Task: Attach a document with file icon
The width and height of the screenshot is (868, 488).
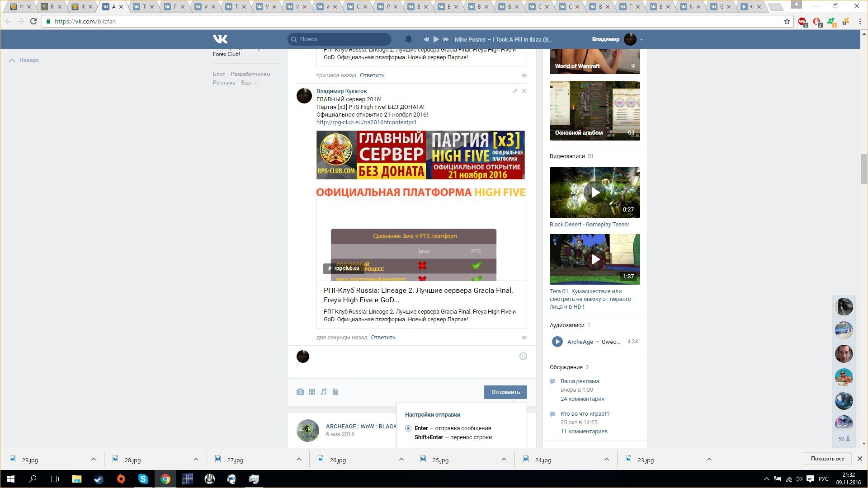Action: [x=335, y=392]
